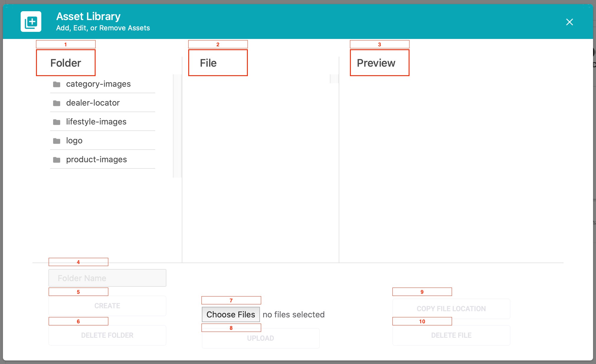Screen dimensions: 596x364
Task: Open the category-images folder
Action: 103,84
